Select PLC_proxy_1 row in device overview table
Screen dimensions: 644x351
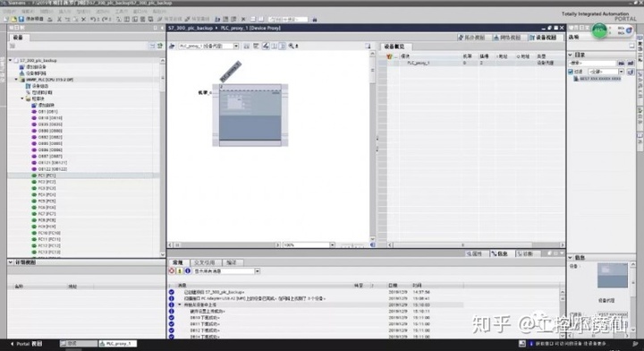[x=477, y=63]
